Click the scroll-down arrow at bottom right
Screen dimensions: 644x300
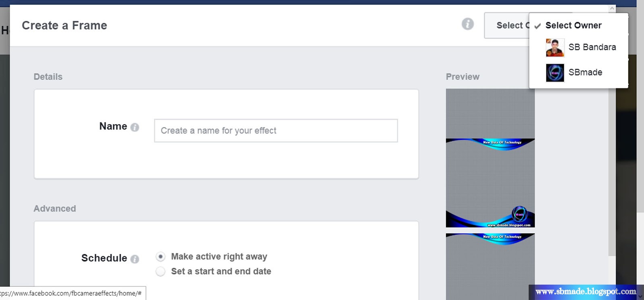pyautogui.click(x=640, y=296)
